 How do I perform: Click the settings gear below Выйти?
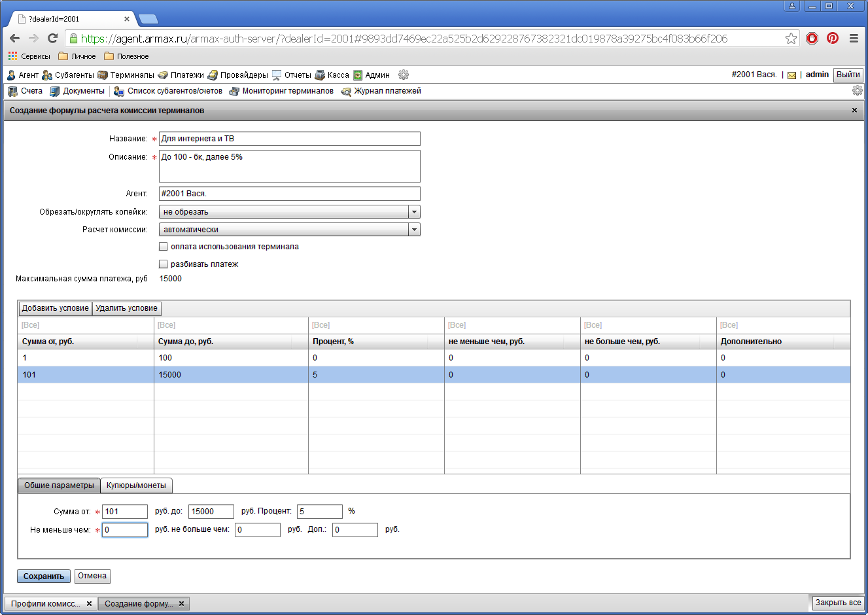click(857, 90)
